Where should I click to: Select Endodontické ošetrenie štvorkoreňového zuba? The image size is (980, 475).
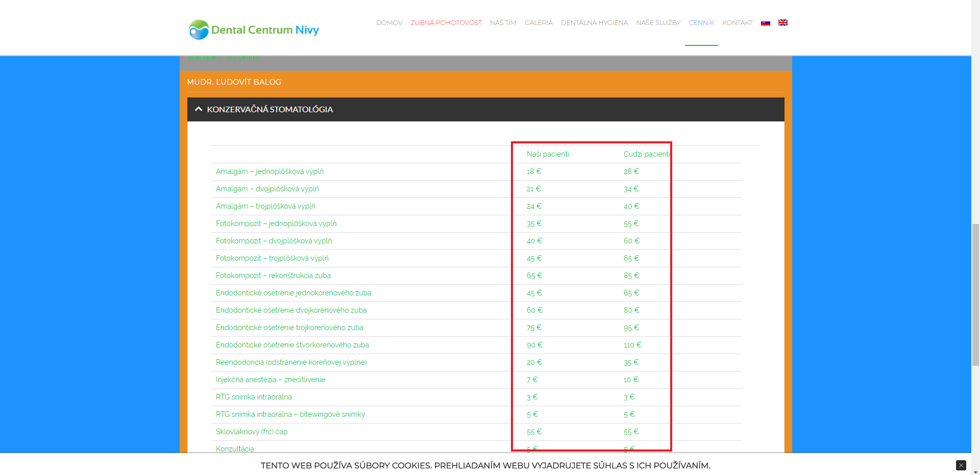292,345
